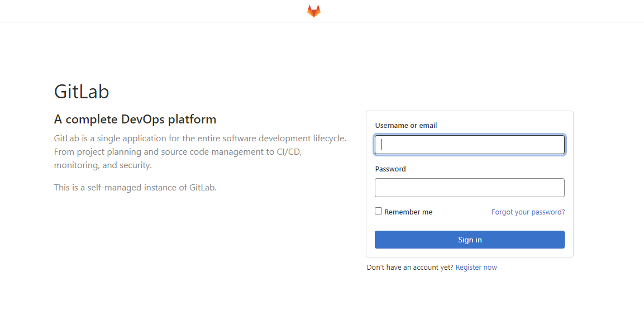Enable the Remember me checkbox
Image resolution: width=644 pixels, height=334 pixels.
click(x=378, y=211)
